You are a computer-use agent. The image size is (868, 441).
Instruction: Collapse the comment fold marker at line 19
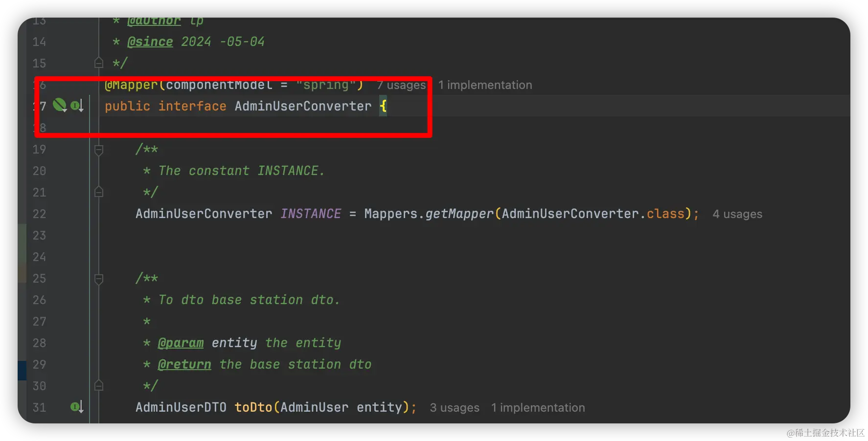coord(99,150)
